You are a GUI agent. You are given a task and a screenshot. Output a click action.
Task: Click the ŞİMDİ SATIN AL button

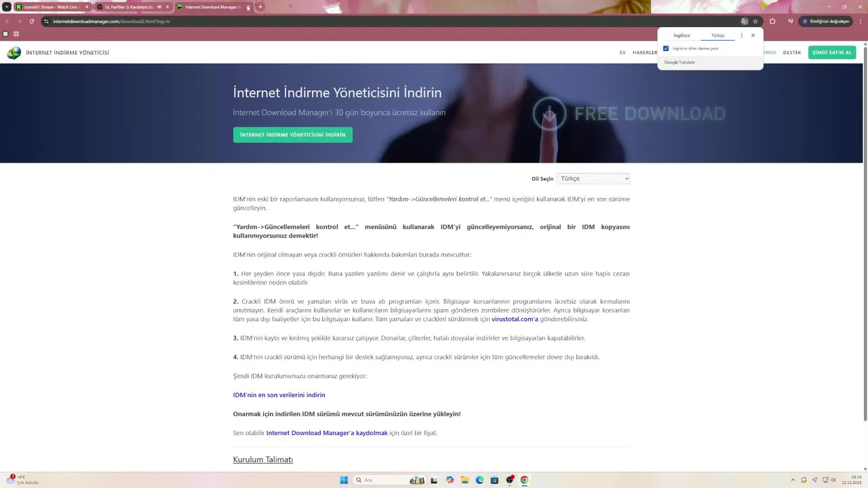[832, 52]
